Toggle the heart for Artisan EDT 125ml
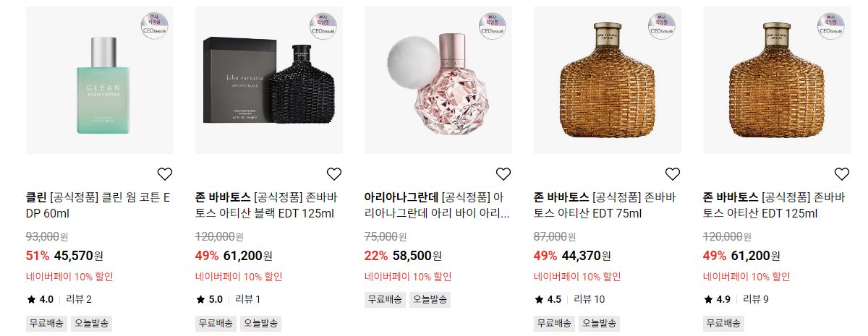The width and height of the screenshot is (868, 336). tap(842, 174)
